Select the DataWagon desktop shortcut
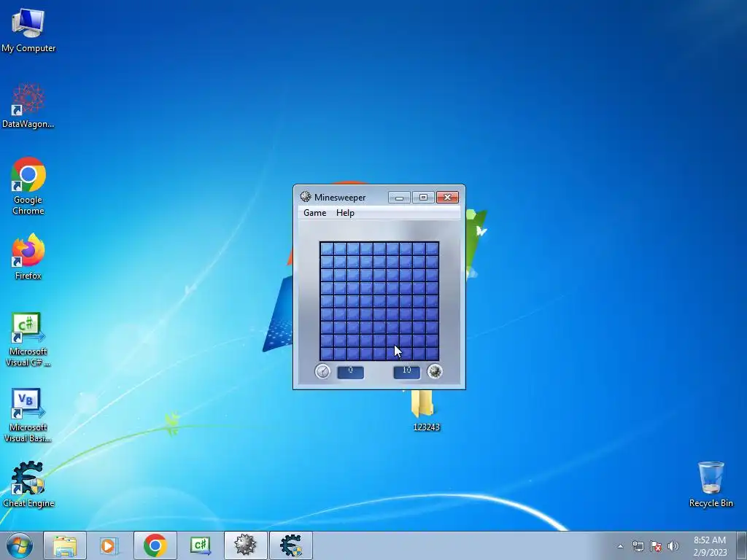Image resolution: width=747 pixels, height=560 pixels. pyautogui.click(x=28, y=106)
